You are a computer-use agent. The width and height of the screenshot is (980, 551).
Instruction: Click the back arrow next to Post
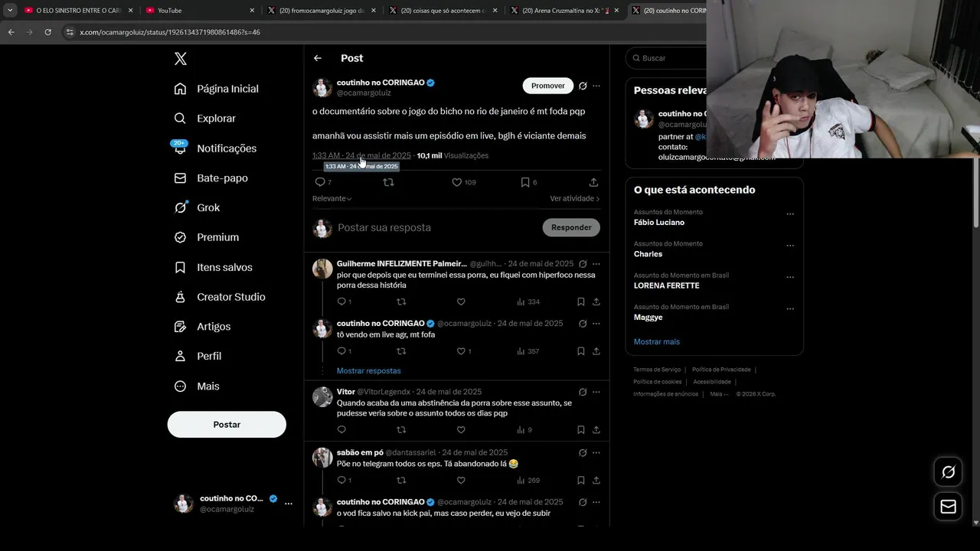(x=318, y=58)
